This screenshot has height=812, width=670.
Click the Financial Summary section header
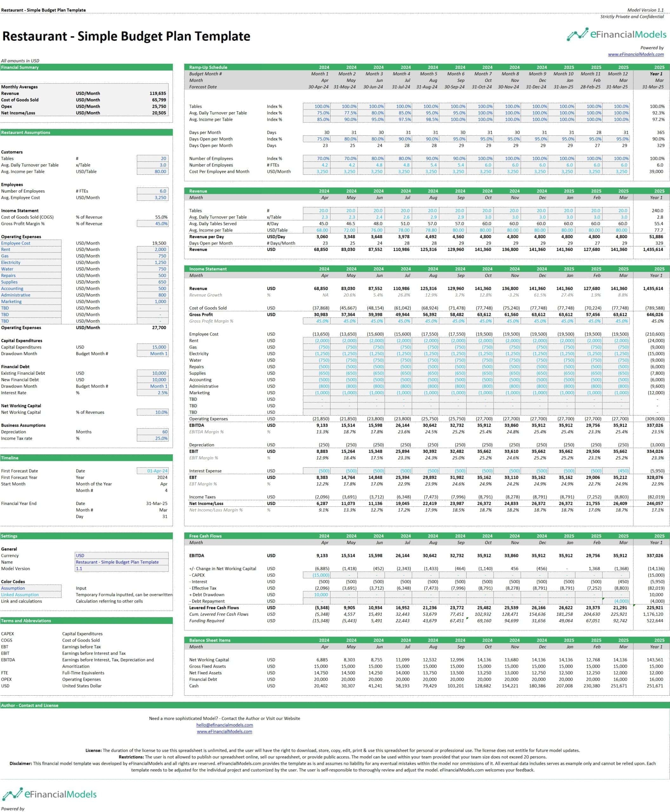pyautogui.click(x=86, y=67)
